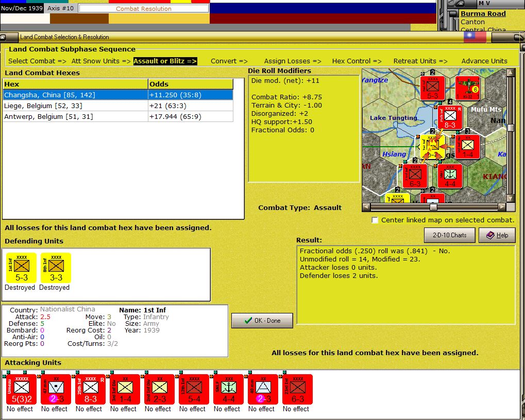Click the yellow defending stack at Changsha on map
Screen dimensions: 525x420
[x=432, y=147]
